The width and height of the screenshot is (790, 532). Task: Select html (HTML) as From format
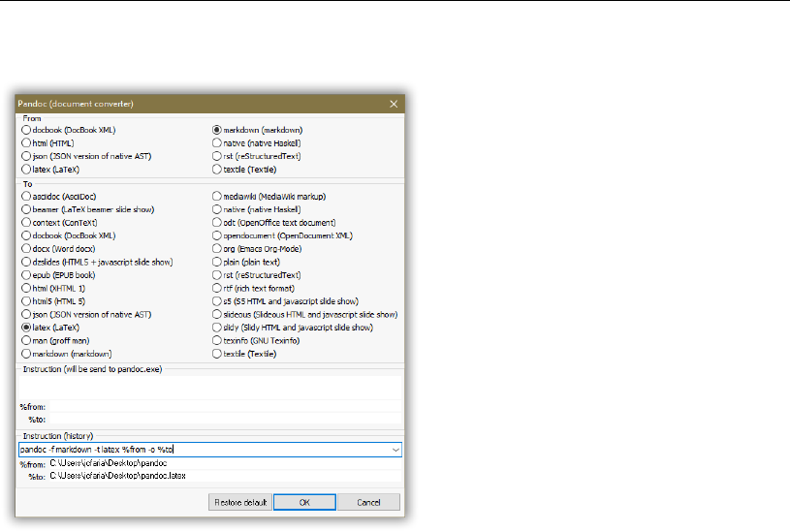click(47, 143)
